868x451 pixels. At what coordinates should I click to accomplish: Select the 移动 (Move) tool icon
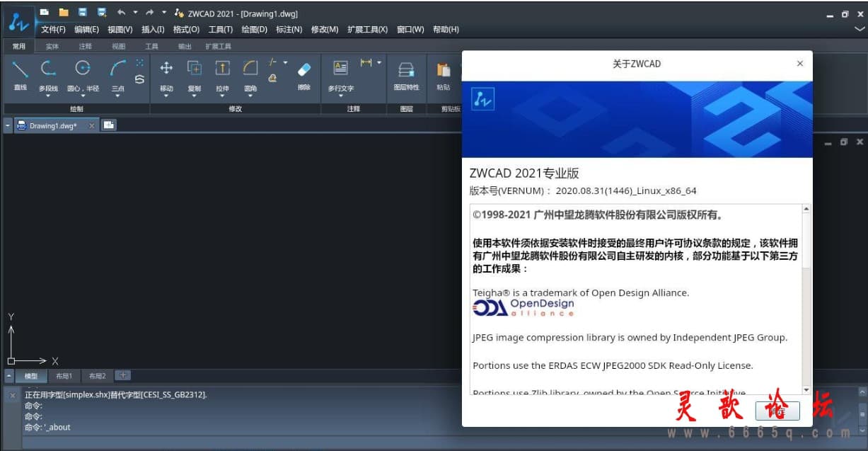166,68
